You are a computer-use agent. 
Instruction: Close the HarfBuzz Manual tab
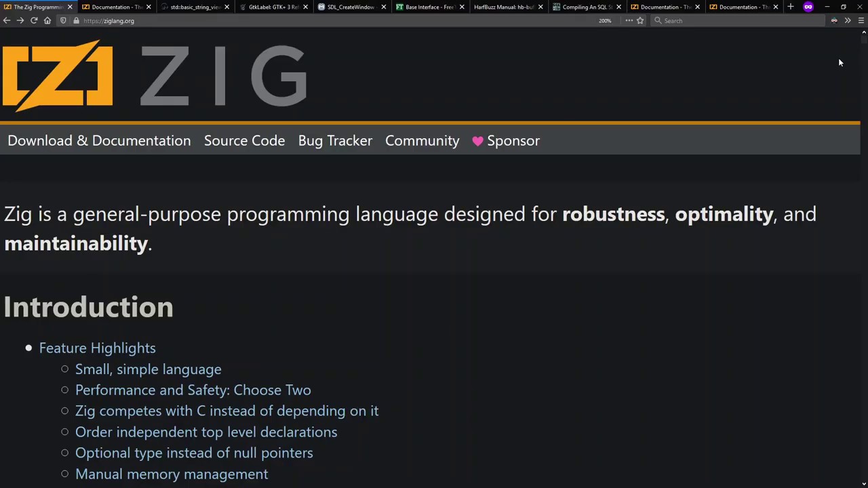(x=540, y=7)
